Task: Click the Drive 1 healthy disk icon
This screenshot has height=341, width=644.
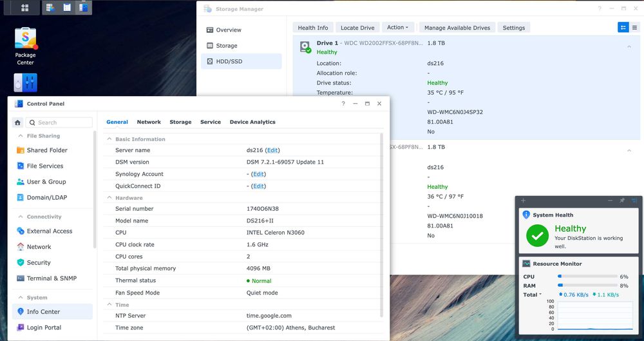Action: tap(305, 47)
